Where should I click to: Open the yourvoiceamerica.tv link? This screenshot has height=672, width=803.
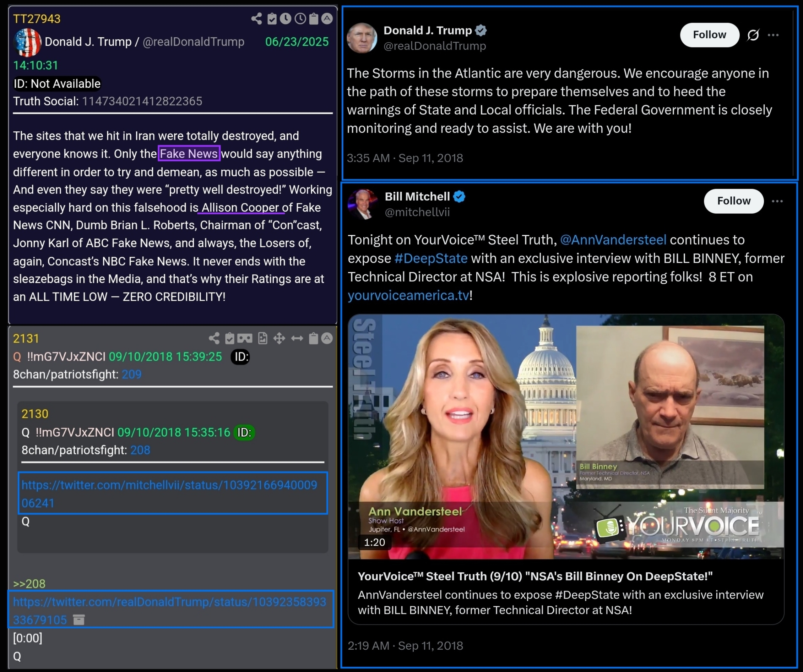click(408, 295)
